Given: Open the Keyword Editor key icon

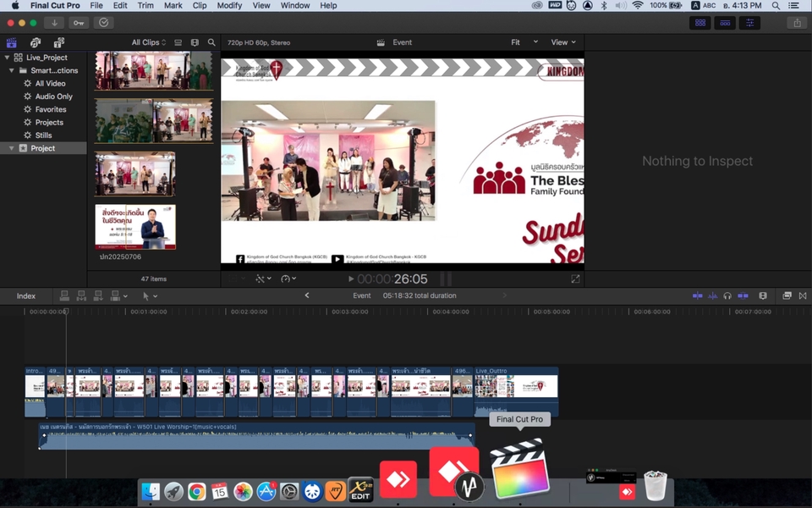Looking at the screenshot, I should 79,23.
